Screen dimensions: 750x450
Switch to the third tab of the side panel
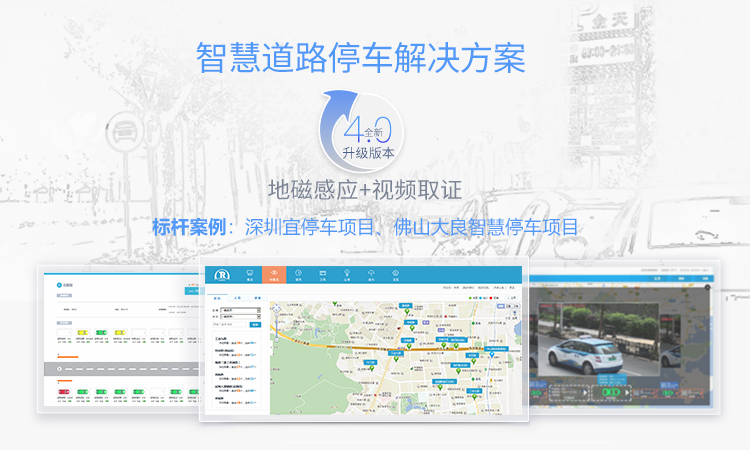257,298
